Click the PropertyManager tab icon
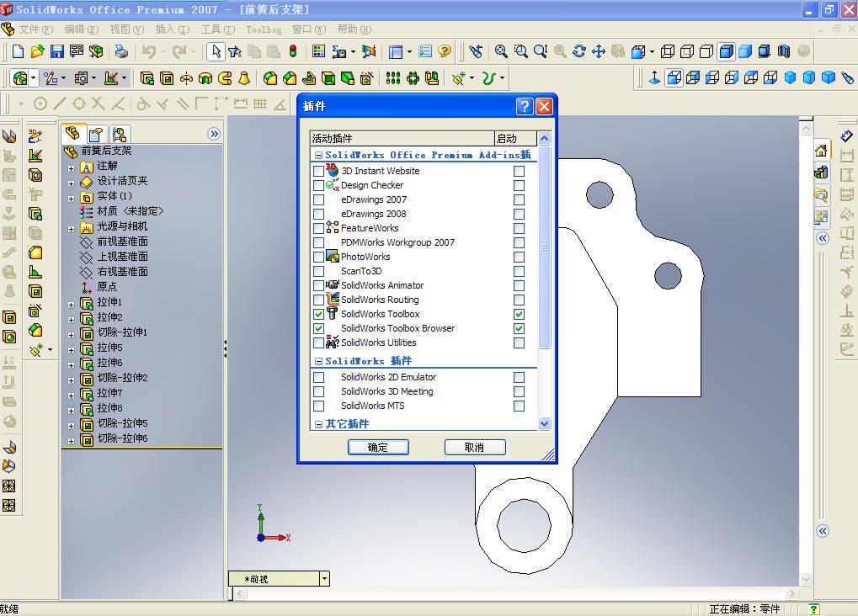The image size is (858, 616). click(x=96, y=134)
